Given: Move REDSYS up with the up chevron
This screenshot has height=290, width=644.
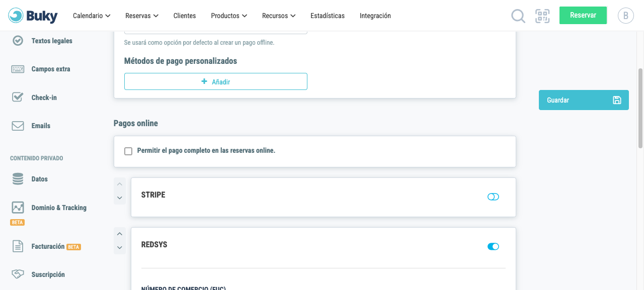Looking at the screenshot, I should click(x=120, y=234).
